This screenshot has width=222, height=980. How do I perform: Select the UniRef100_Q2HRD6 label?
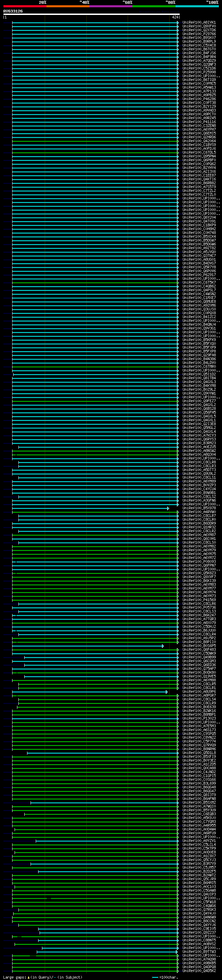[199, 137]
